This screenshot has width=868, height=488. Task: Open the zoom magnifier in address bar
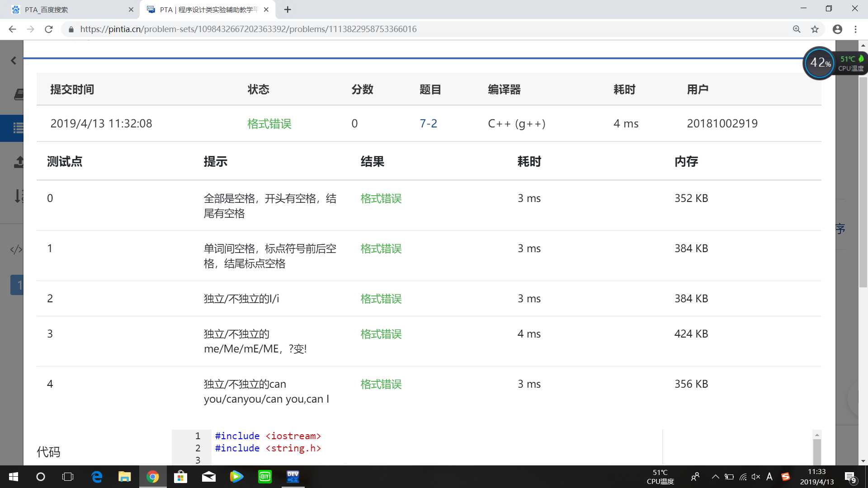click(797, 29)
